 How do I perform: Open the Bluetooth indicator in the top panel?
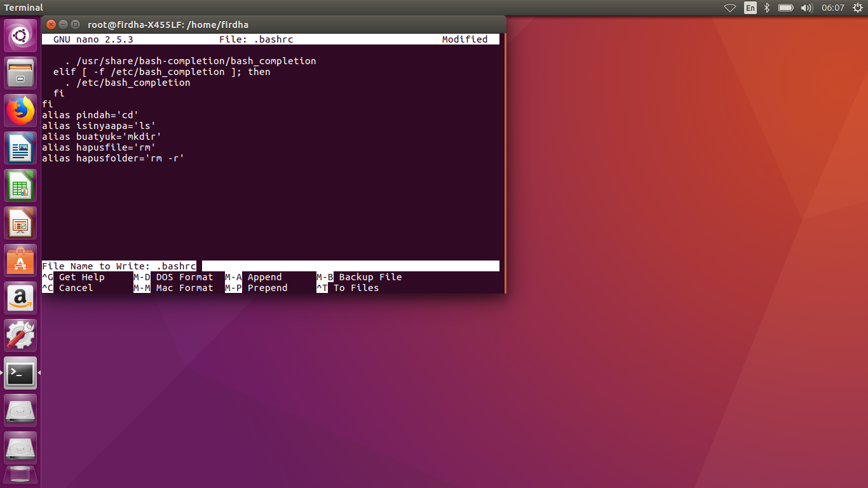[x=767, y=8]
